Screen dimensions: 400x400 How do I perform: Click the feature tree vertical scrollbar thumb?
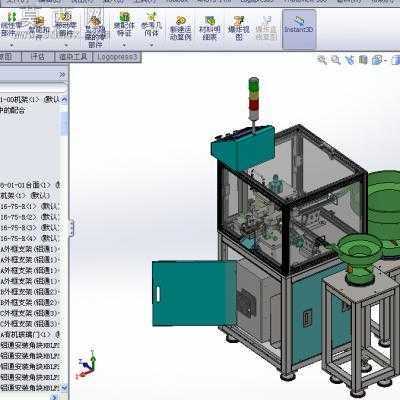[64, 124]
